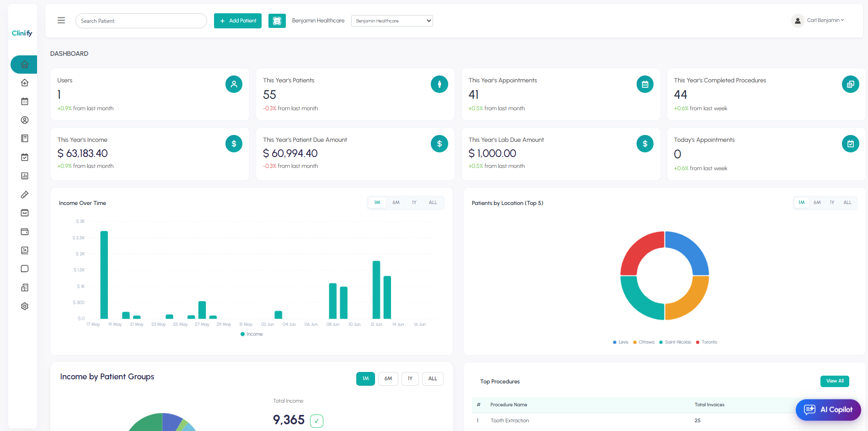Expand the Carl Benjamin user menu

coord(825,20)
